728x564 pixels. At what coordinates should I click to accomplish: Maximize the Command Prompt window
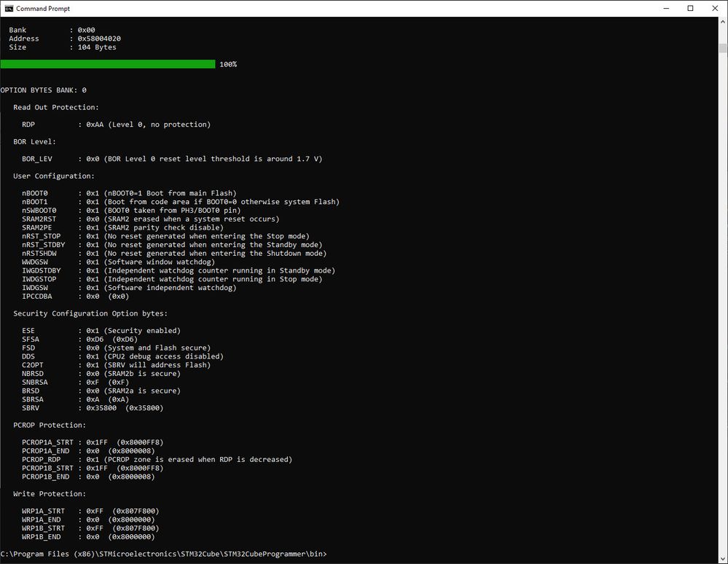690,8
